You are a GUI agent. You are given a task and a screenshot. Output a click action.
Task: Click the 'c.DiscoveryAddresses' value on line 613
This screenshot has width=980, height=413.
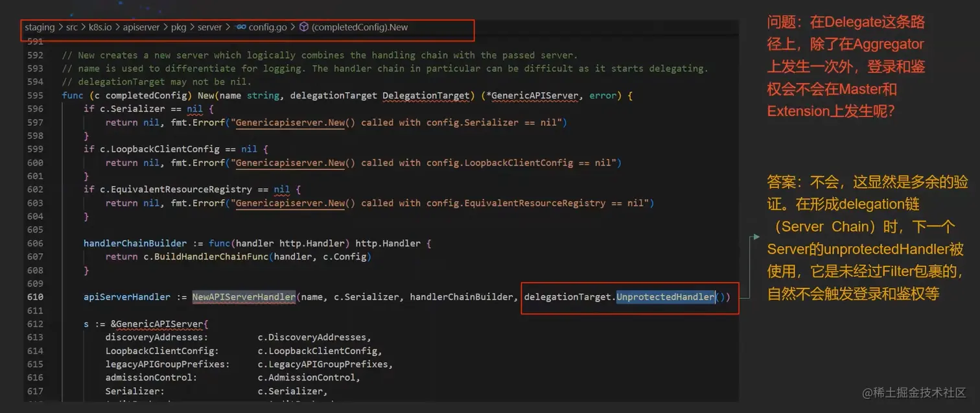[x=312, y=338]
